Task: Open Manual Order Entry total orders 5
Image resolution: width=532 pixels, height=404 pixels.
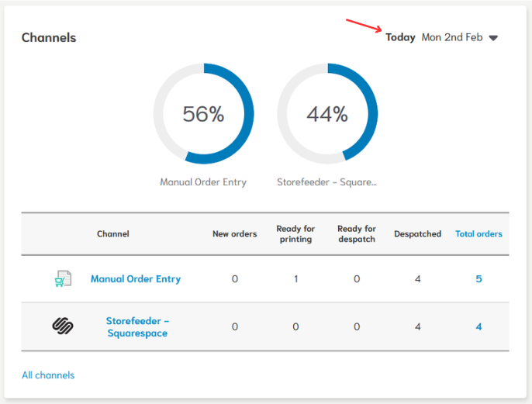Action: [x=478, y=279]
